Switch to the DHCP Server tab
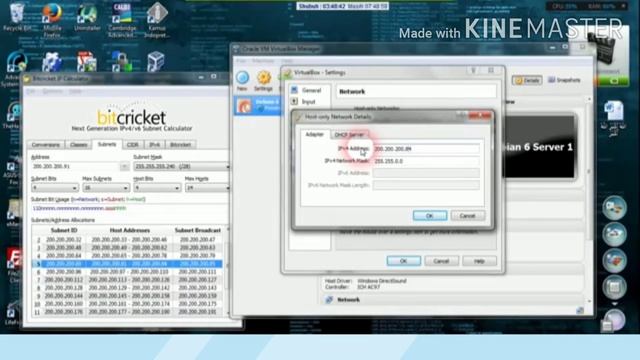The height and width of the screenshot is (360, 640). click(349, 135)
